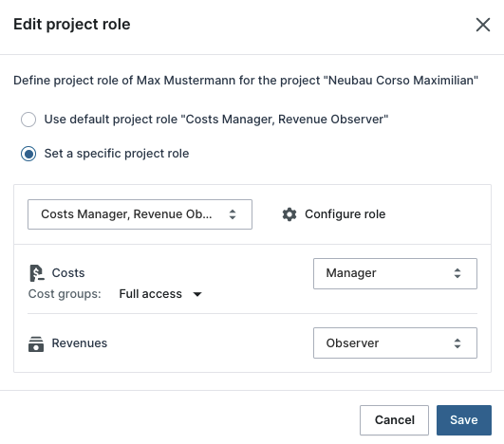Click the gear icon beside Configure role
Viewport: 504px width, 444px height.
pyautogui.click(x=289, y=214)
